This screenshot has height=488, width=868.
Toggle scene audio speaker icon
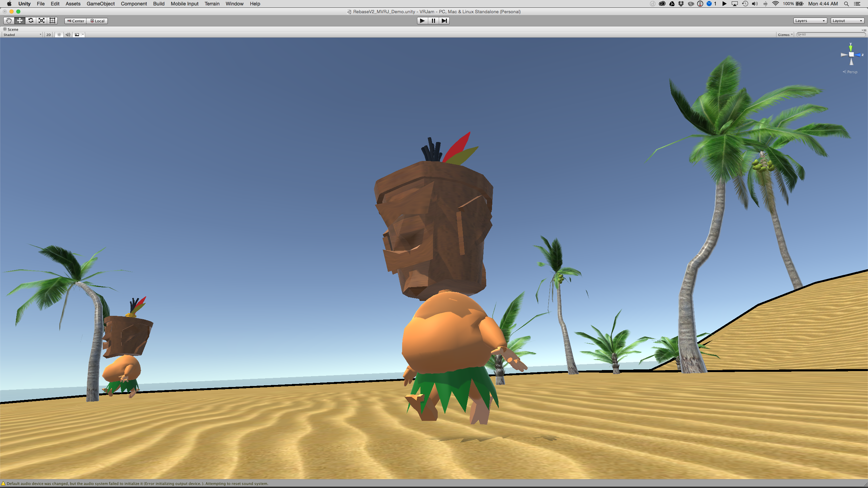click(x=68, y=35)
